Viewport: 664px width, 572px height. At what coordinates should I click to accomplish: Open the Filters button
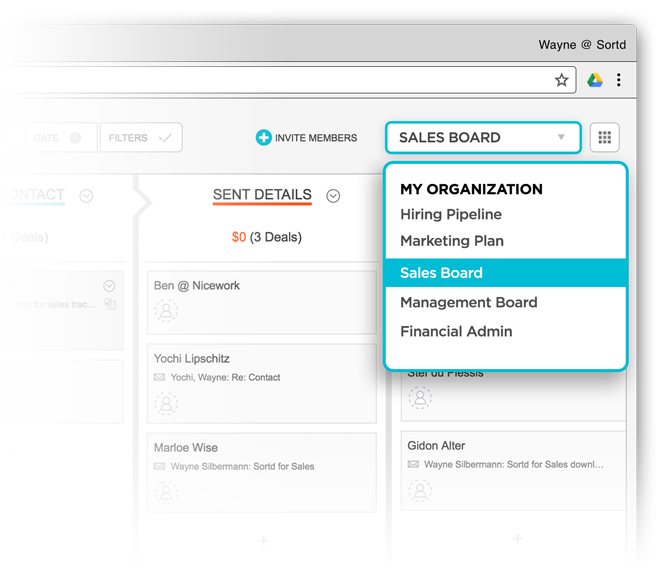pyautogui.click(x=141, y=138)
